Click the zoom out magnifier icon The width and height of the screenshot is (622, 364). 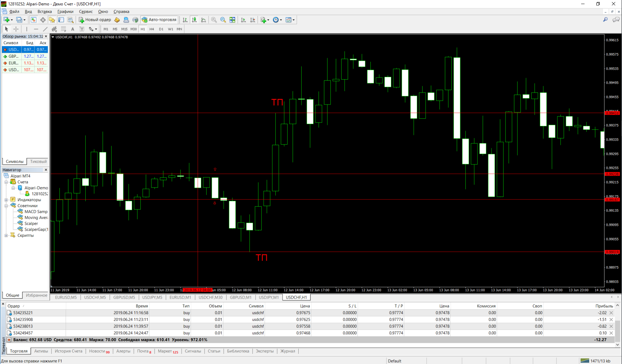pos(223,20)
